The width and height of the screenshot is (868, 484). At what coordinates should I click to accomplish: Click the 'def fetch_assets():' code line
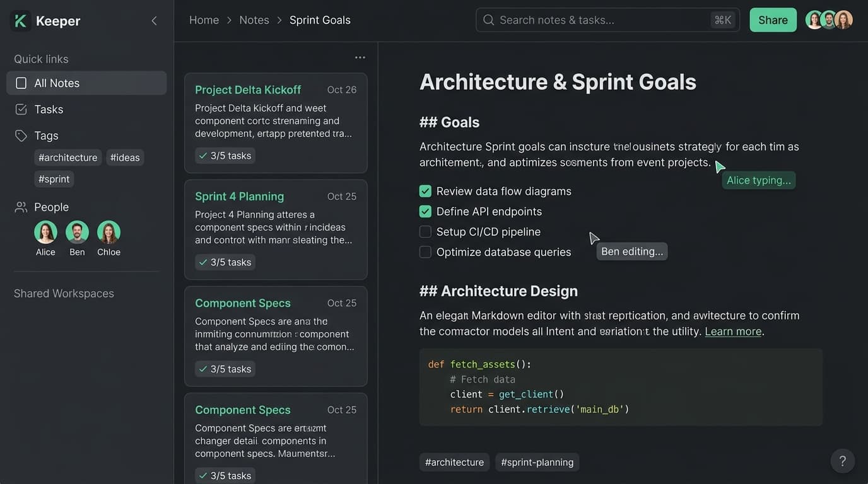pos(480,364)
